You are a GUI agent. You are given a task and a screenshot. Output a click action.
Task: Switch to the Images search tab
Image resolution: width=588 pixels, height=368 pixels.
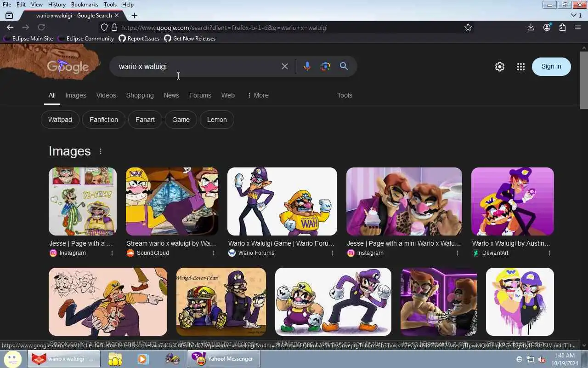click(x=76, y=95)
